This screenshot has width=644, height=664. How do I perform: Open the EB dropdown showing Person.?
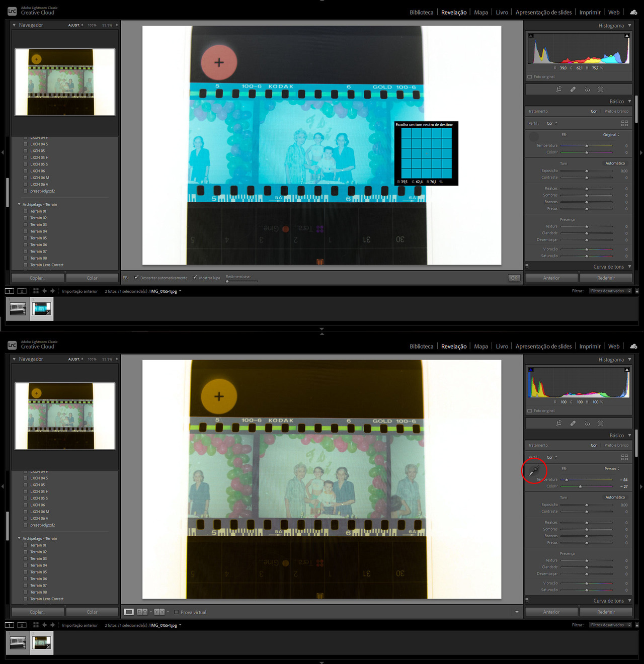click(611, 469)
